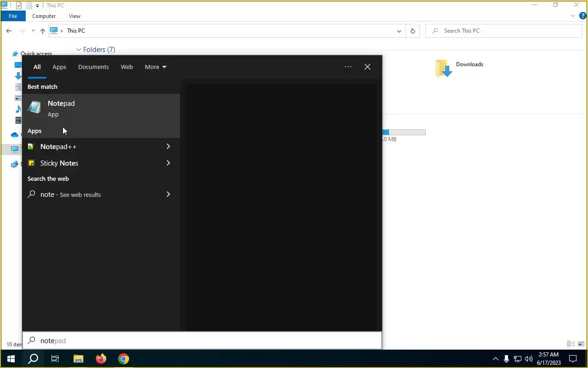Click the taskbar clock and date
588x368 pixels.
tap(548, 359)
